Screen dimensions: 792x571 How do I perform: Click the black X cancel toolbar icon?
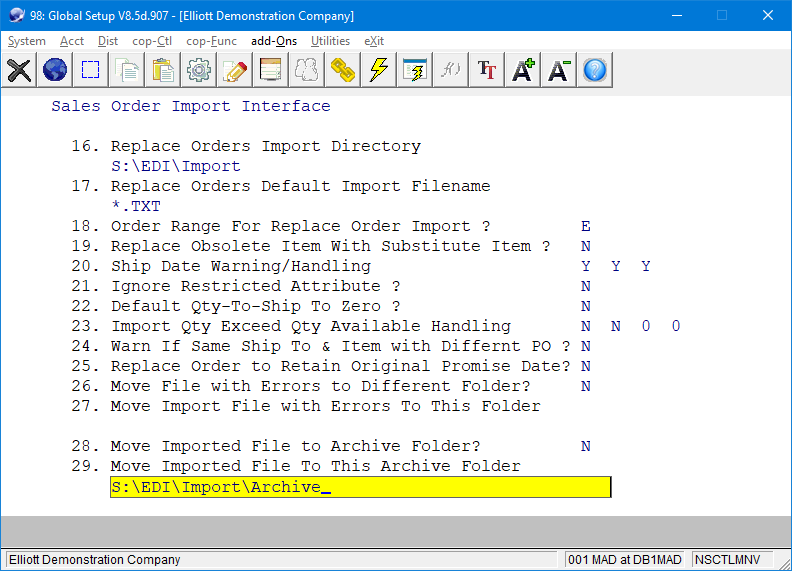19,70
